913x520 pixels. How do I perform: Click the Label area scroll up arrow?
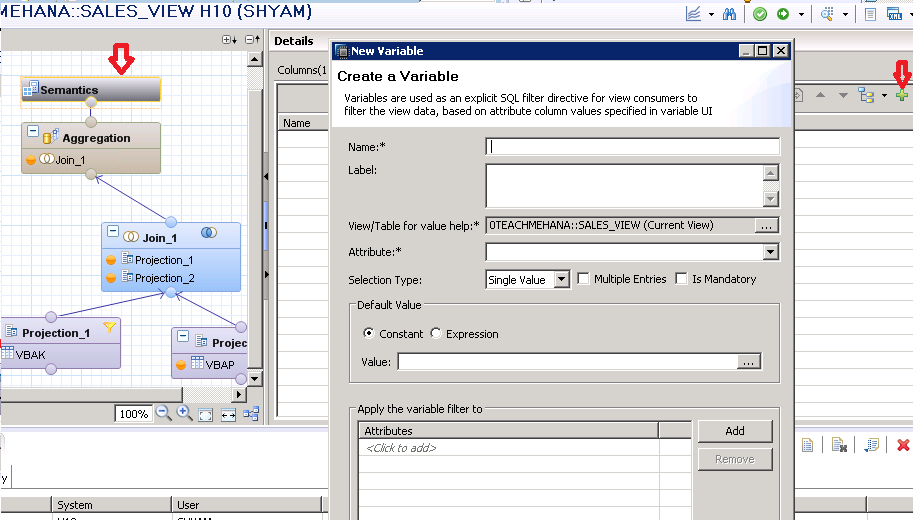(770, 173)
